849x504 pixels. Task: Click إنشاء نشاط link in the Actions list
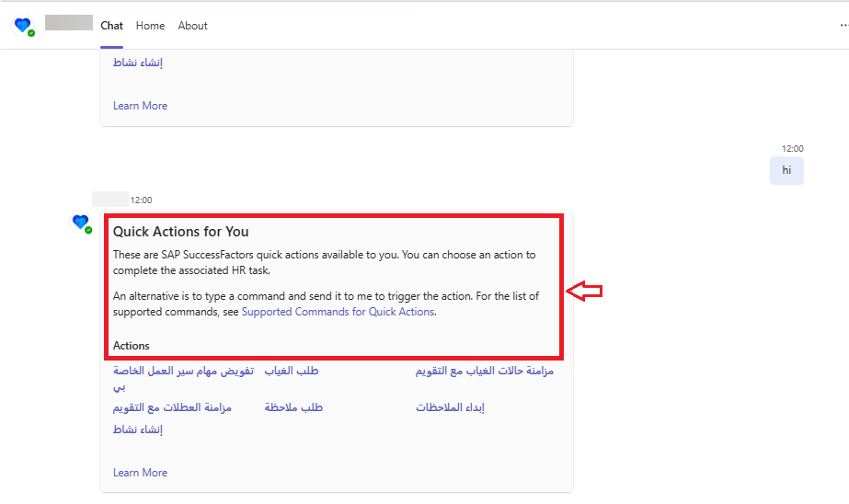point(138,430)
